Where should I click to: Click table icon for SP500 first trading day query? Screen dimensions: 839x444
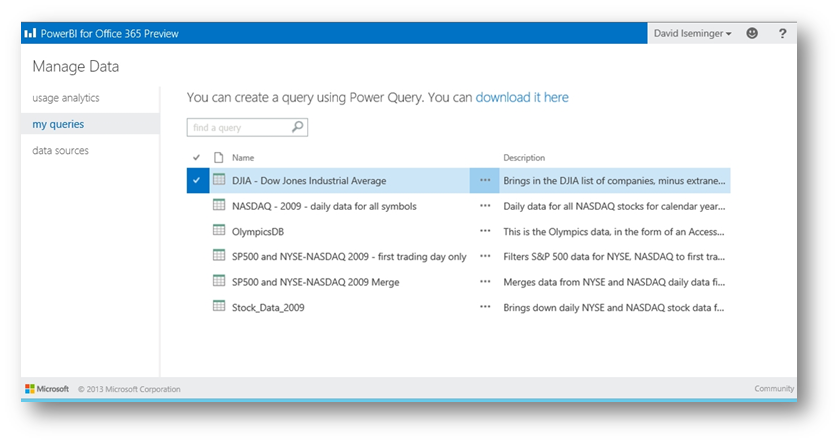[219, 255]
